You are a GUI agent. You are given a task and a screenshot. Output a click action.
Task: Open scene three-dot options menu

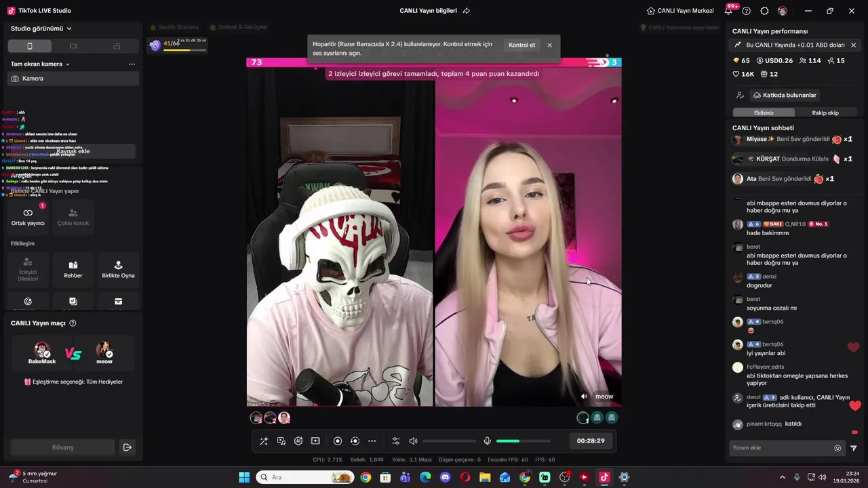tap(132, 64)
